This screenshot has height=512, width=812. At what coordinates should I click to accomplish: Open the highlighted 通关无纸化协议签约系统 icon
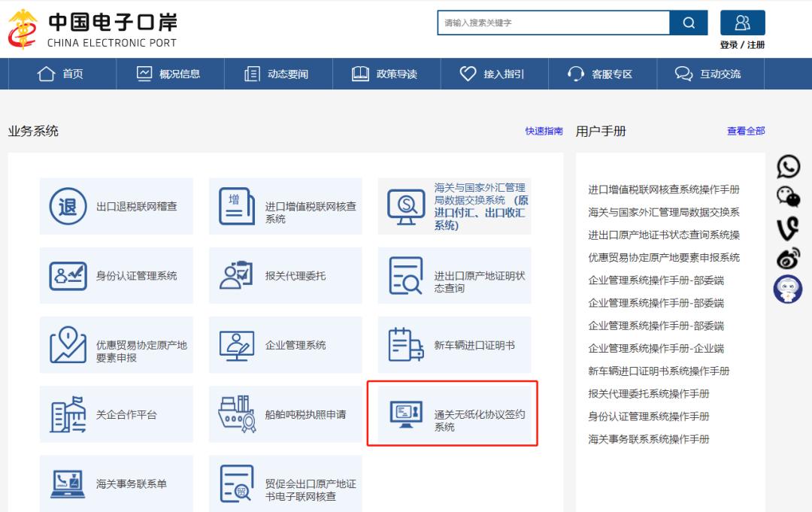[404, 414]
